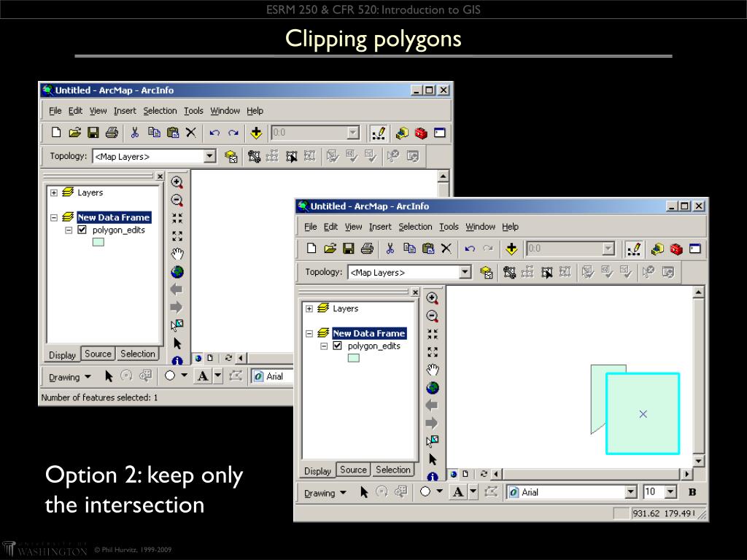Save the map in the front ArcMap window
This screenshot has width=747, height=560.
point(348,248)
